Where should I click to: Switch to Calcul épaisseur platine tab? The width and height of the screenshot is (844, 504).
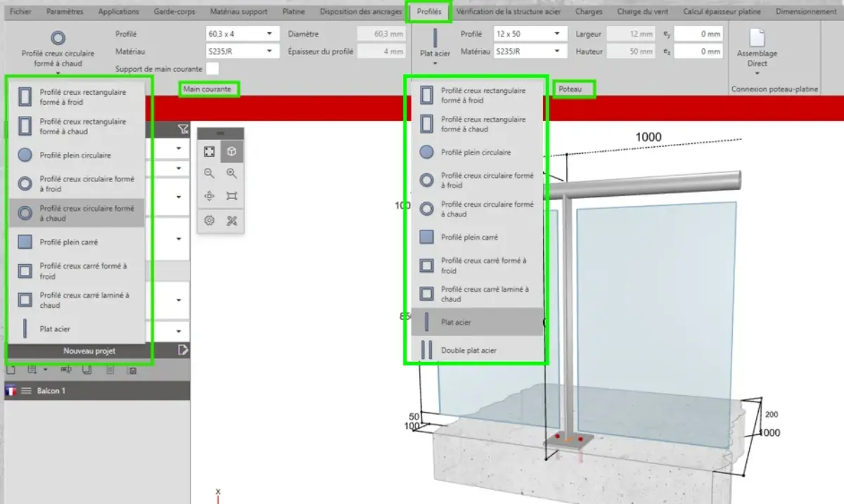coord(722,11)
